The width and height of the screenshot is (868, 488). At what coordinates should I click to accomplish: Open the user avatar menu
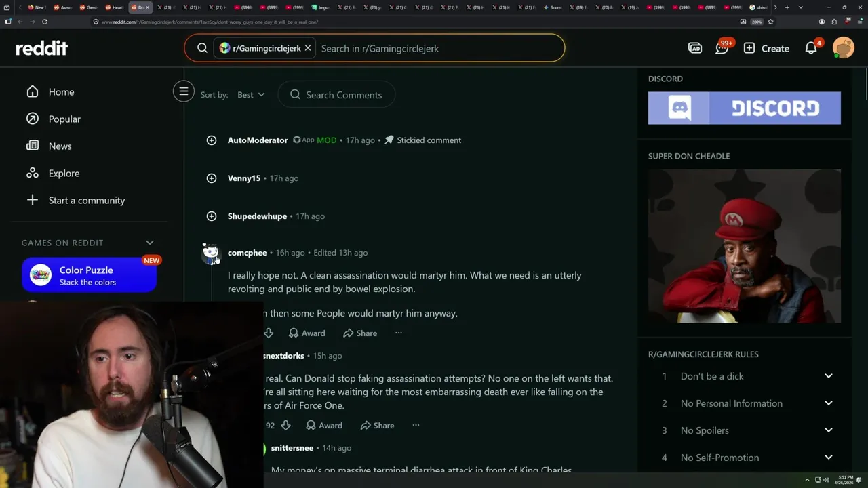(x=844, y=48)
